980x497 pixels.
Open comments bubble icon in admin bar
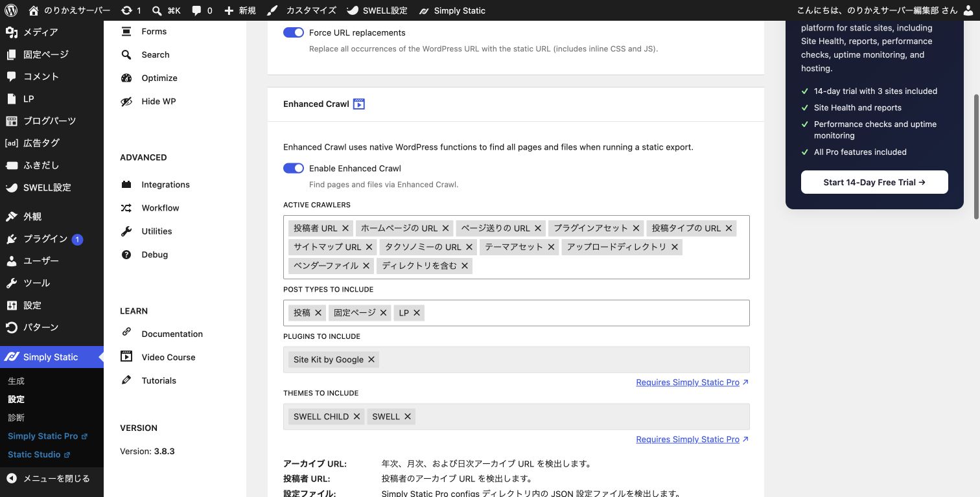[x=196, y=10]
